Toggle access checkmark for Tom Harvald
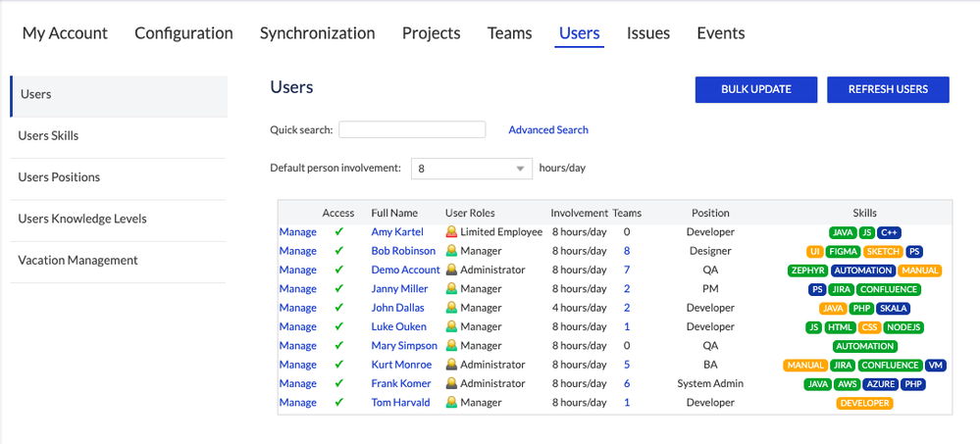This screenshot has width=980, height=444. pyautogui.click(x=338, y=403)
